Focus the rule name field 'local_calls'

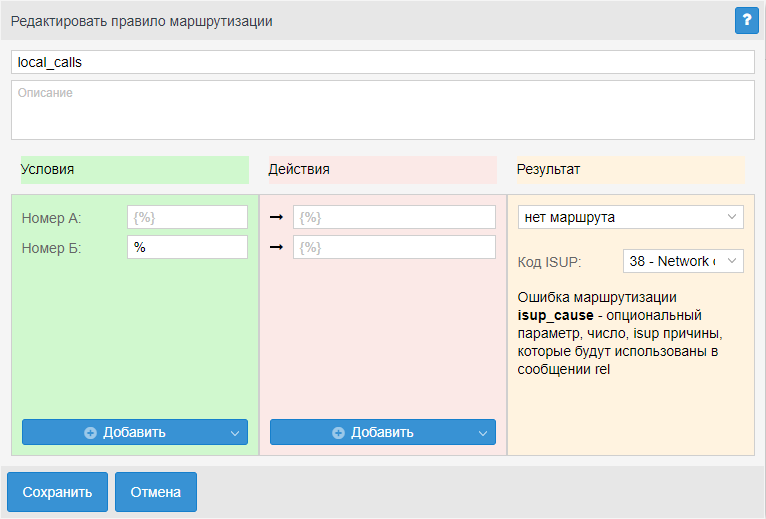(382, 62)
